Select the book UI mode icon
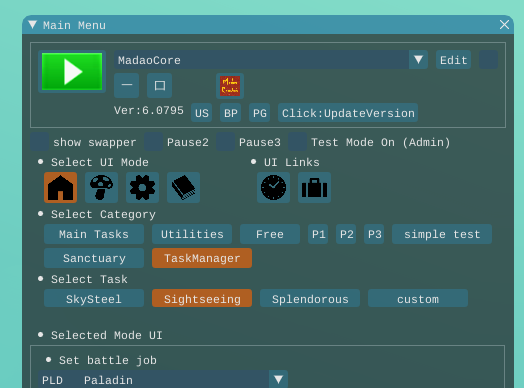 click(183, 187)
